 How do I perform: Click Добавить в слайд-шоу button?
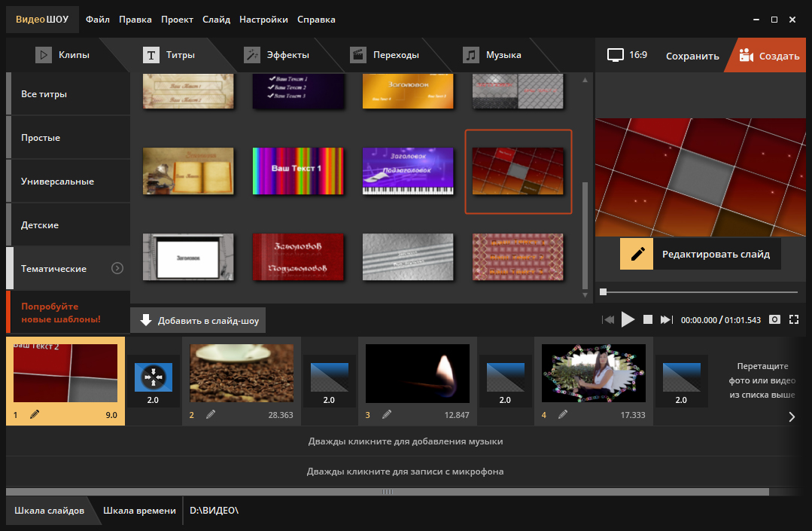(x=199, y=320)
